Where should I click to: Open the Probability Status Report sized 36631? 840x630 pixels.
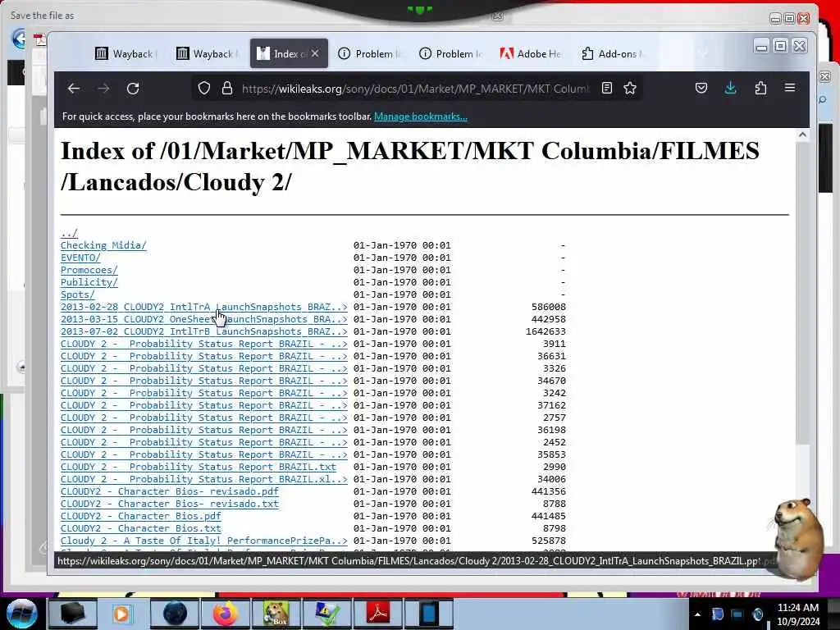point(204,356)
